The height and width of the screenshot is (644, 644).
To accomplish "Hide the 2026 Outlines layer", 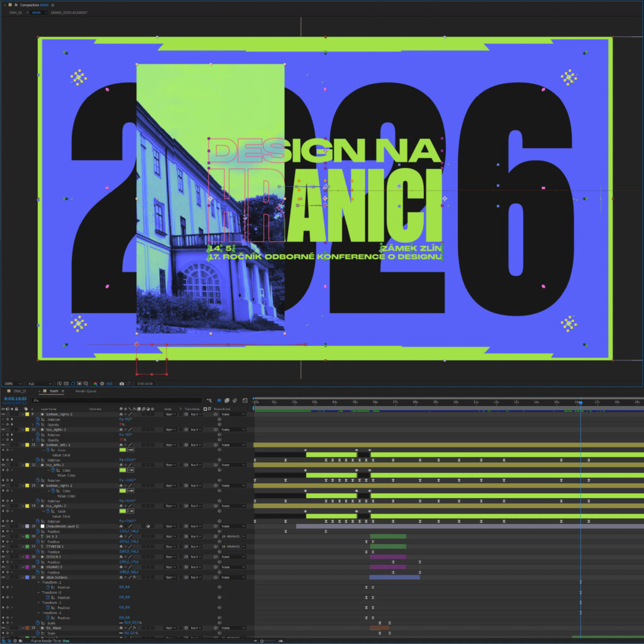I will coord(3,577).
